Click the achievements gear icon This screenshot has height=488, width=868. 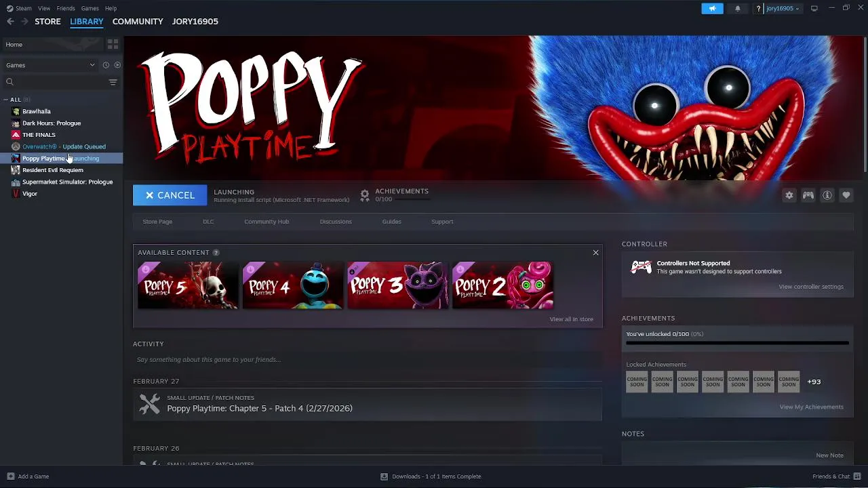pos(365,195)
